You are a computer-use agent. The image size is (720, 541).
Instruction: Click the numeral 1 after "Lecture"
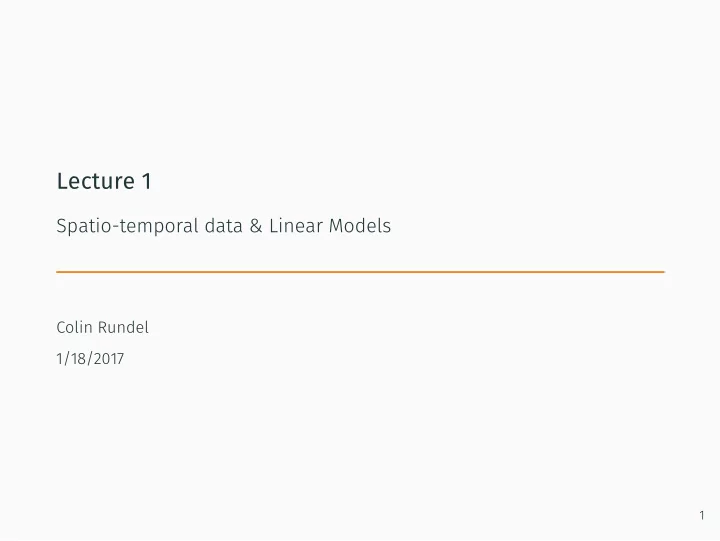[147, 181]
